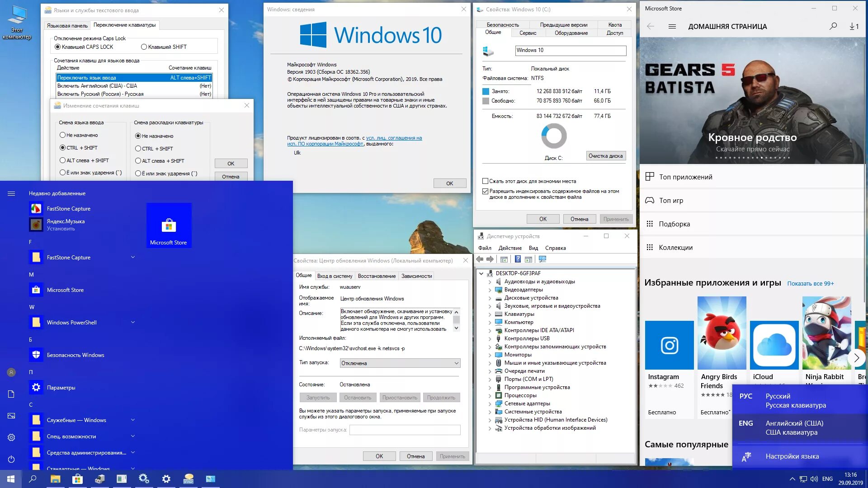The image size is (868, 488).
Task: Switch to Языковая панель tab
Action: (x=67, y=25)
